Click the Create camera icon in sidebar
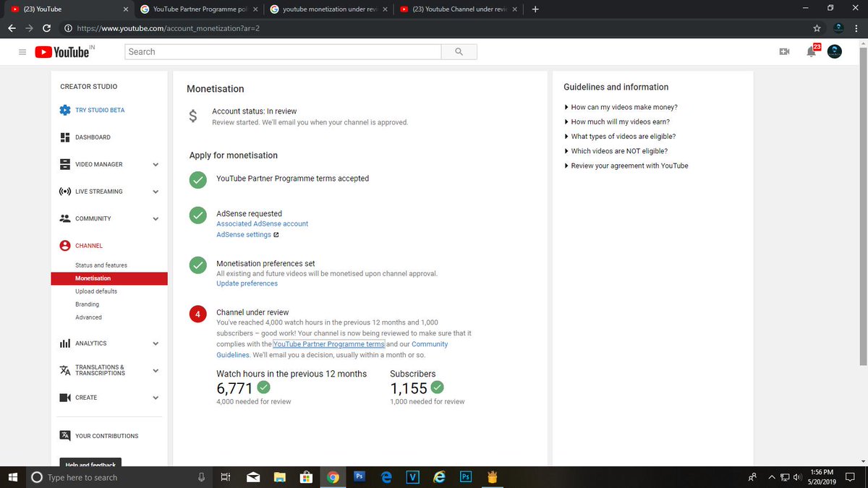Image resolution: width=868 pixels, height=488 pixels. coord(65,398)
